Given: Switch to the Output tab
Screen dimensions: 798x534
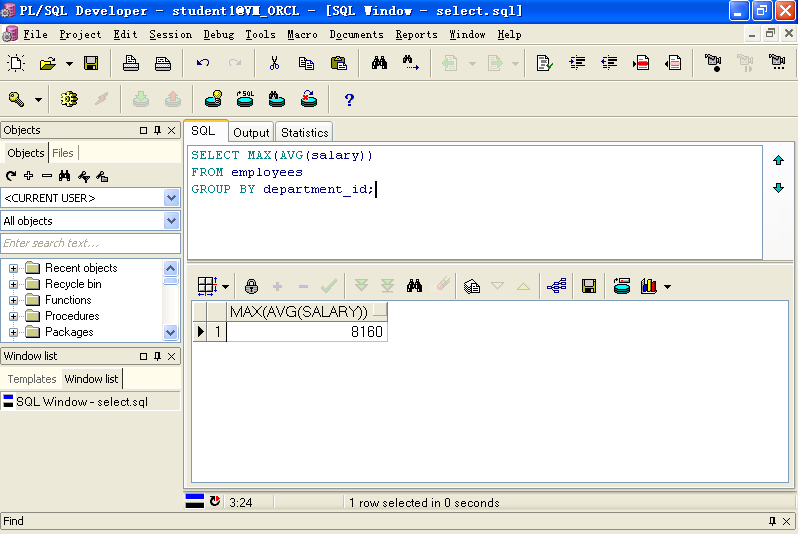Looking at the screenshot, I should [251, 133].
